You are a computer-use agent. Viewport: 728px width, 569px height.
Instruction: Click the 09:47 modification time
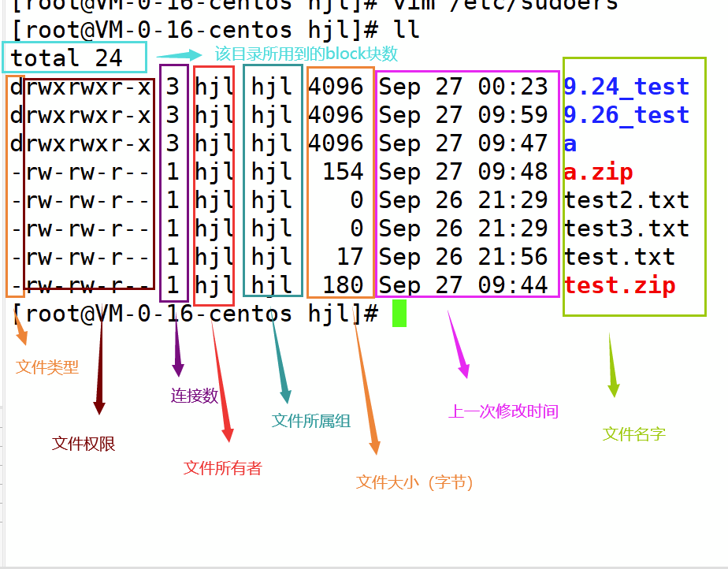[513, 143]
